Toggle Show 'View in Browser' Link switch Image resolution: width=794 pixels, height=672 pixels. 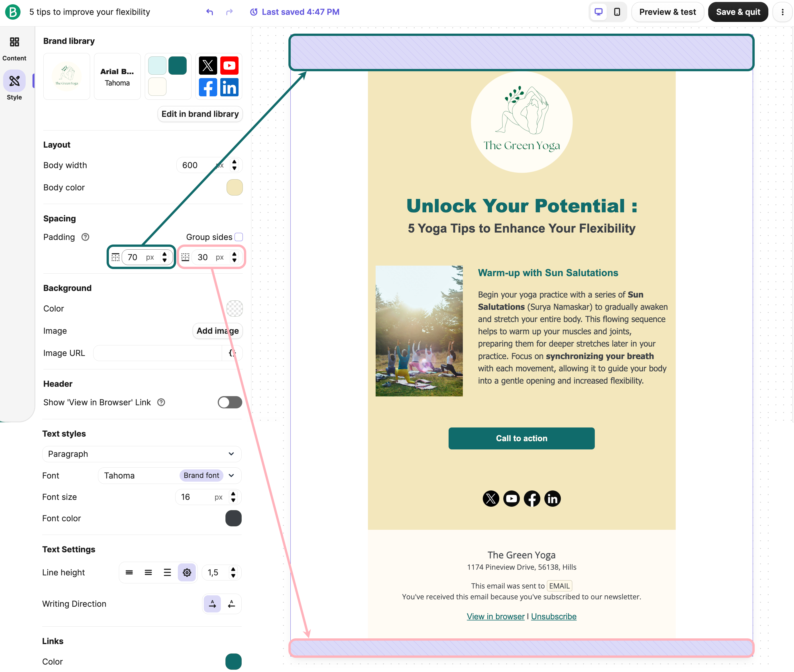click(x=230, y=402)
